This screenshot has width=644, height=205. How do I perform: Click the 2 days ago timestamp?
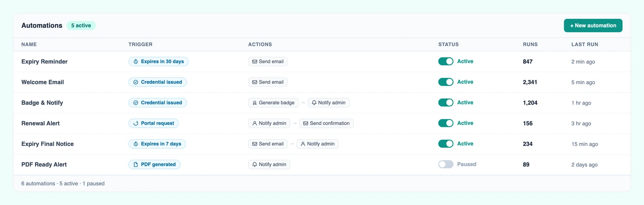(x=585, y=165)
